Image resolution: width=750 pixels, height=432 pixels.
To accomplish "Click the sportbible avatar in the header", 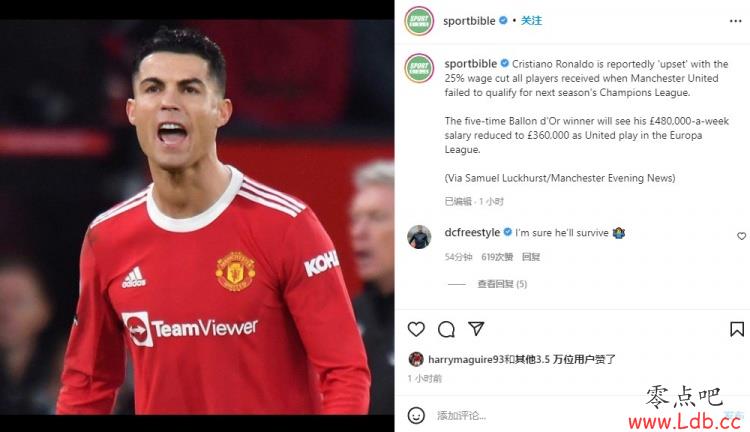I will tap(419, 21).
